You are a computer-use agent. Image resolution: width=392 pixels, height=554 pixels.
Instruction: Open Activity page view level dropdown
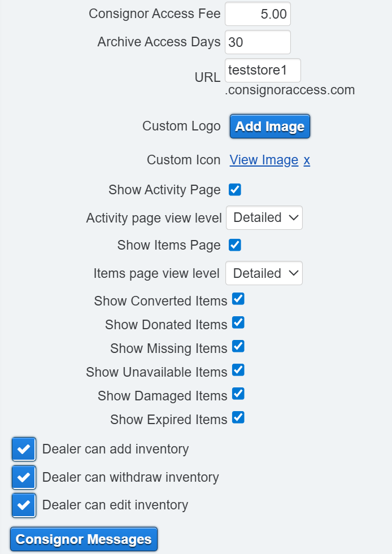264,217
